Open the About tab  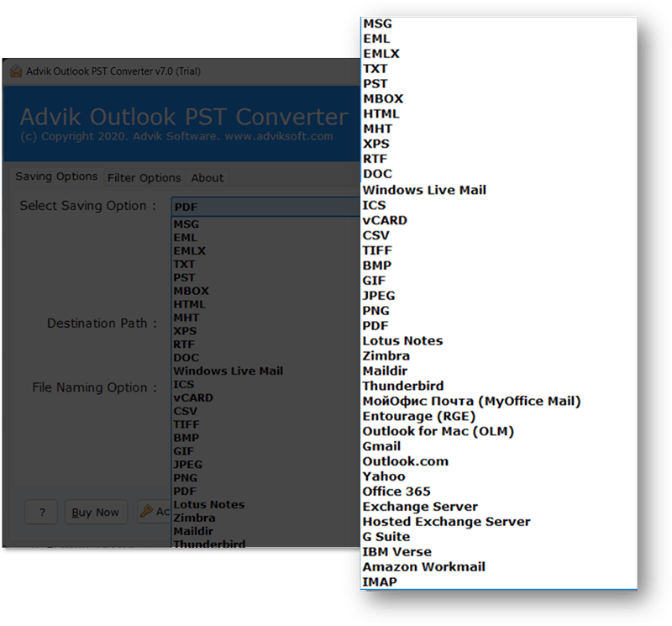coord(207,177)
